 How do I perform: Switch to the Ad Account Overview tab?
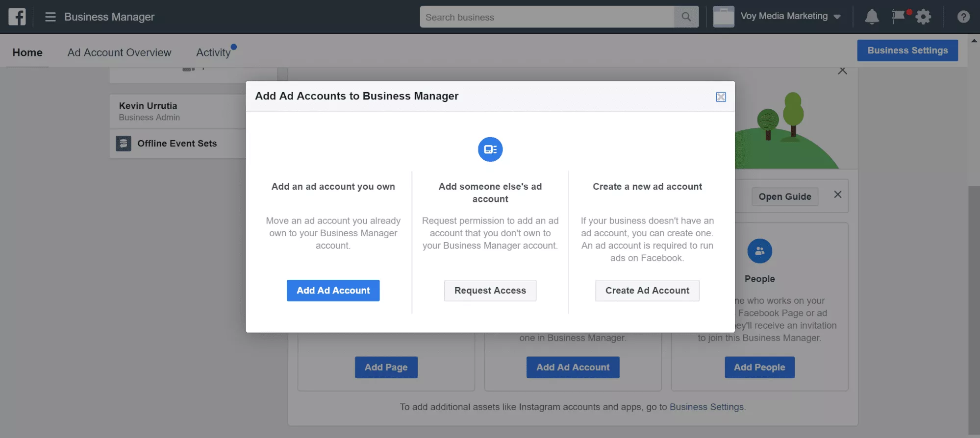[x=119, y=52]
